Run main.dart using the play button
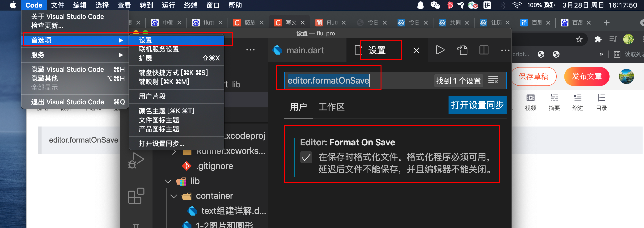Image resolution: width=644 pixels, height=228 pixels. (x=440, y=50)
